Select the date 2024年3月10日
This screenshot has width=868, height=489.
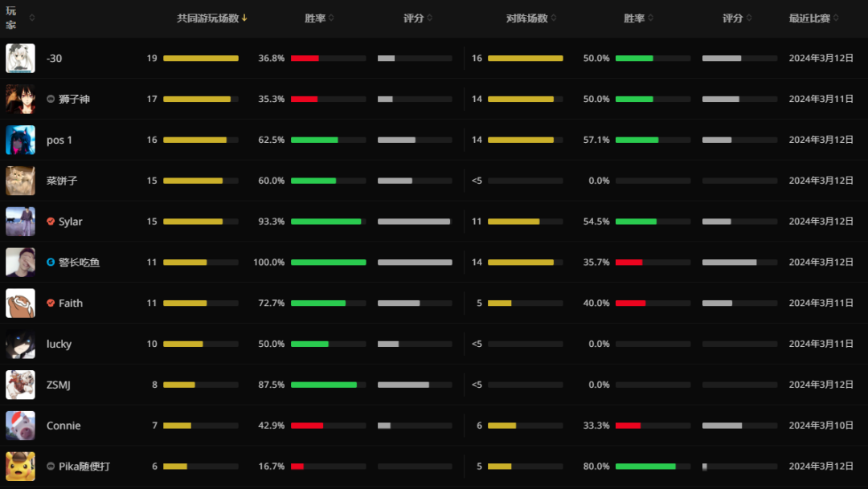click(821, 426)
